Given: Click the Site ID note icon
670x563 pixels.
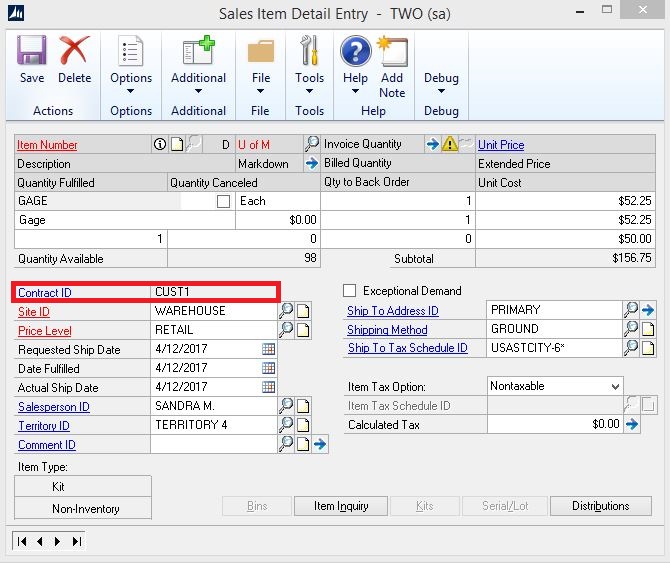Looking at the screenshot, I should pyautogui.click(x=303, y=311).
